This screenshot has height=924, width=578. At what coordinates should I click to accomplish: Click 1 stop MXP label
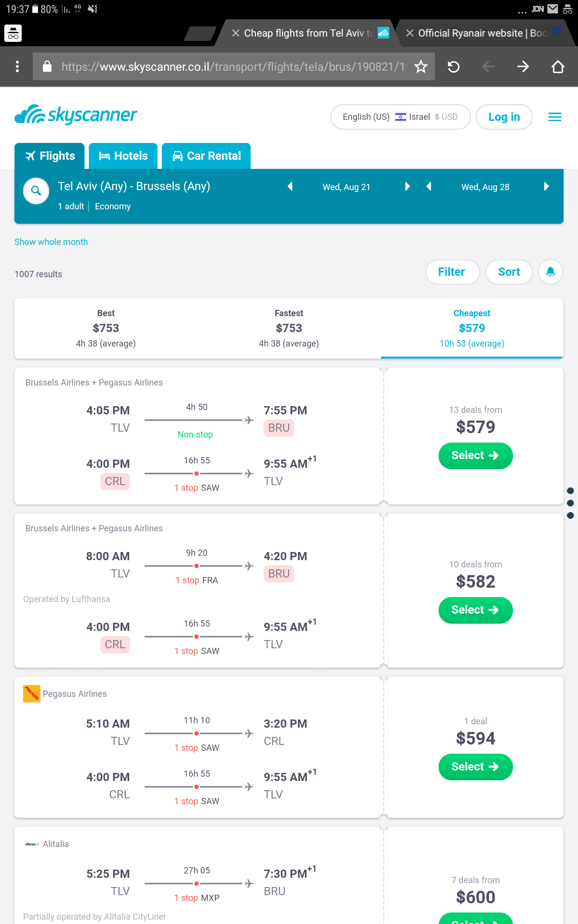click(197, 898)
